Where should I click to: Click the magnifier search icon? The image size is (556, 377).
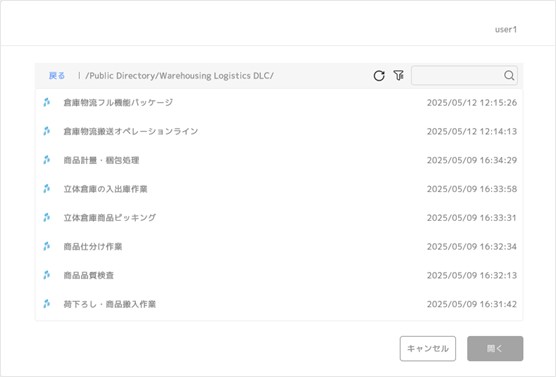tap(509, 76)
